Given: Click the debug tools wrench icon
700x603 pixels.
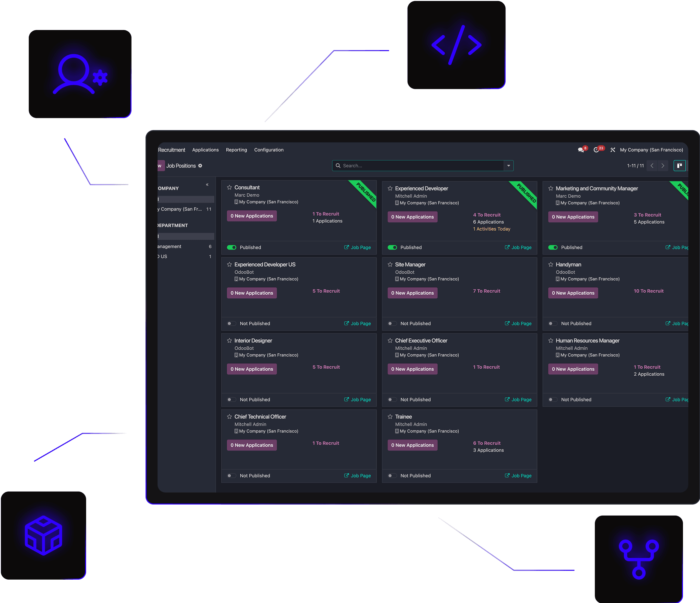Looking at the screenshot, I should (613, 150).
